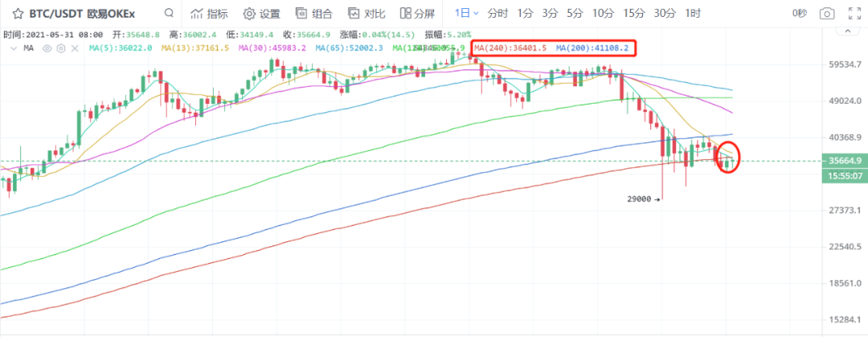Open the 设置 settings gear
The width and height of the screenshot is (868, 337).
[261, 14]
